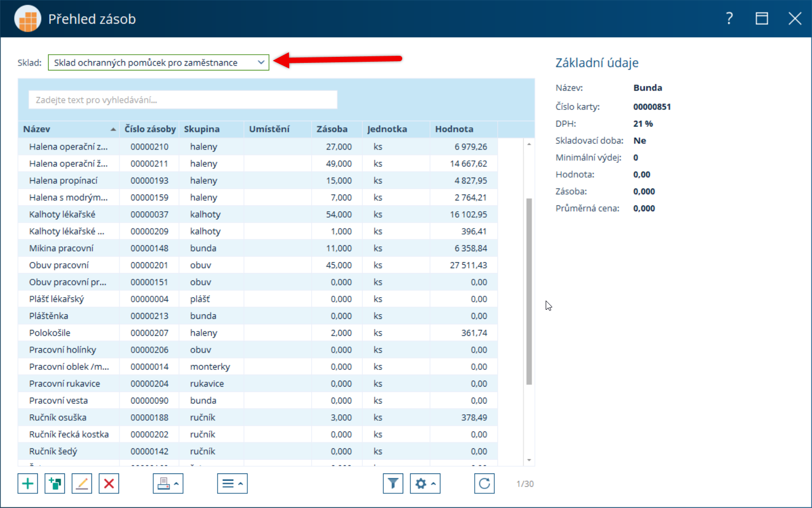
Task: Click the question mark help icon
Action: tap(729, 18)
